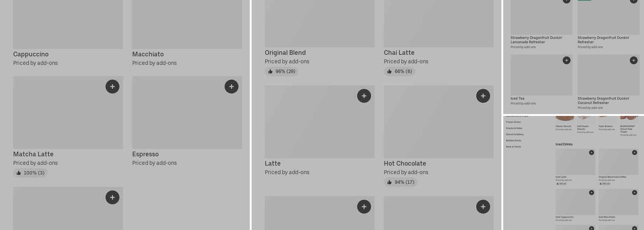Open the Macchiato item title
Viewport: 644px width, 230px height.
tap(148, 54)
